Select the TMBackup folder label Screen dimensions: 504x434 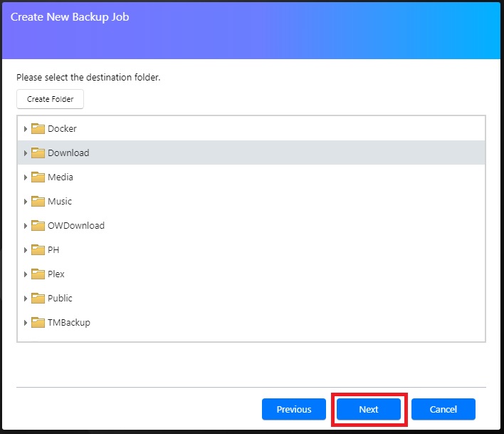click(69, 322)
